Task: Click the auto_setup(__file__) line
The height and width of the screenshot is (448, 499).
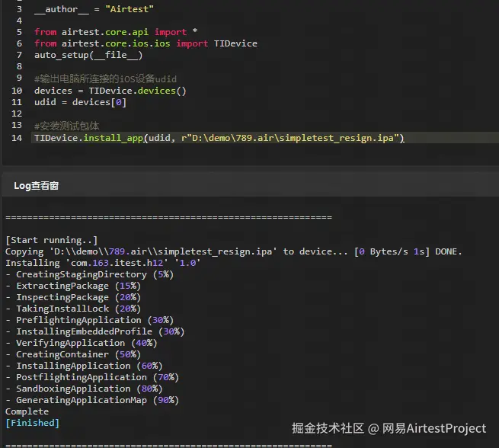Action: click(x=88, y=55)
